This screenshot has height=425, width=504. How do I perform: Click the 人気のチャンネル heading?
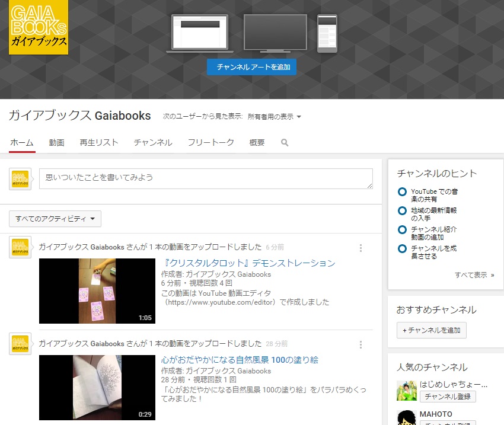coord(432,367)
